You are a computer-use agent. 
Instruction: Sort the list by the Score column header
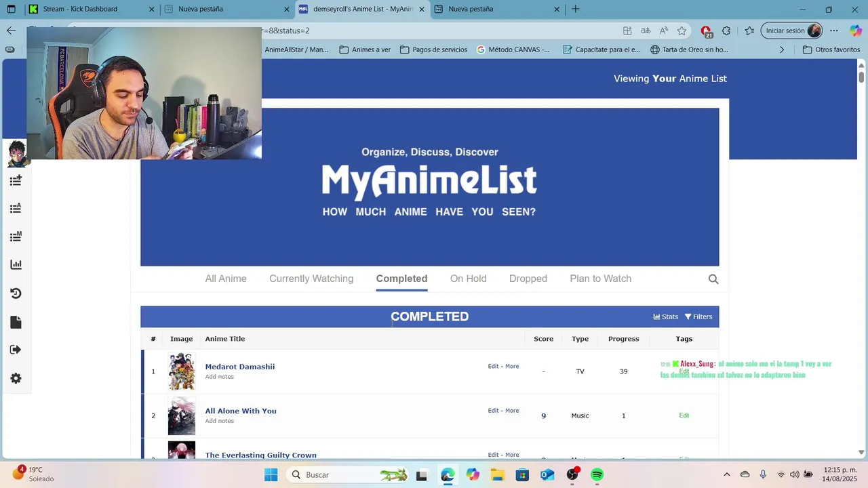coord(543,339)
